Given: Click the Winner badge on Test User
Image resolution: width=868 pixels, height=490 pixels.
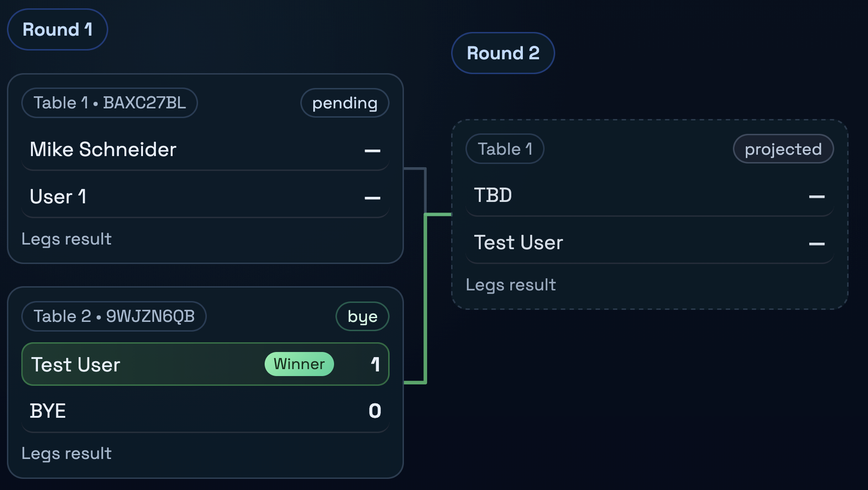Looking at the screenshot, I should pos(298,364).
